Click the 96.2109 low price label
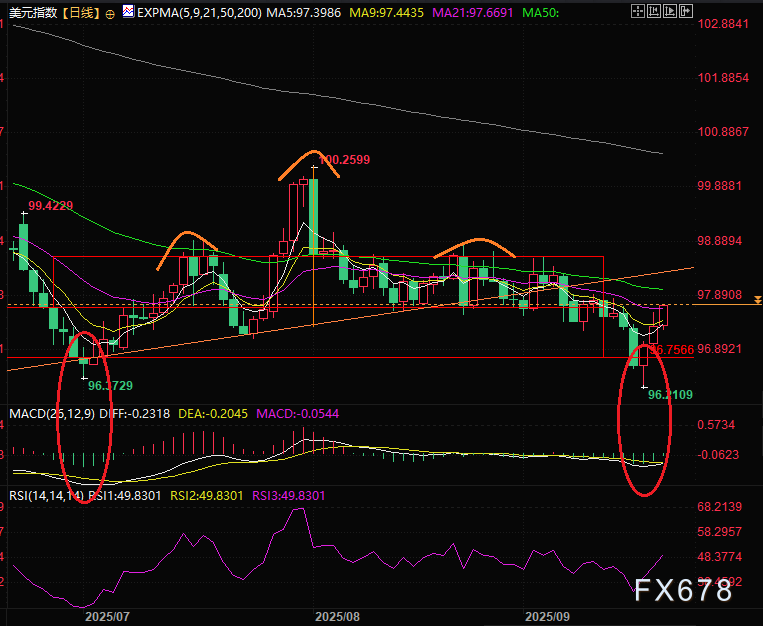This screenshot has height=626, width=763. 670,395
